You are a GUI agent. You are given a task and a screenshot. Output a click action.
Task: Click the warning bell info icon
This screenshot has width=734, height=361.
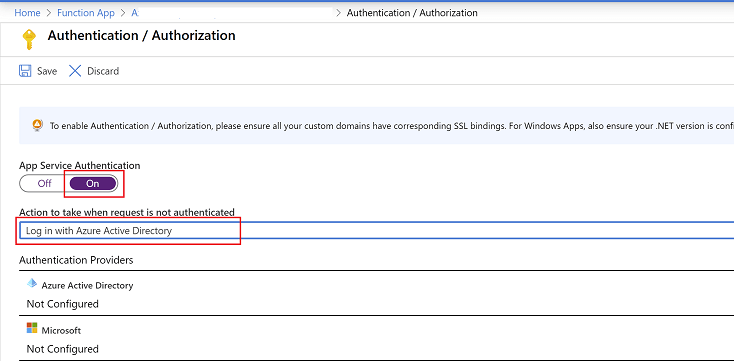click(x=37, y=125)
